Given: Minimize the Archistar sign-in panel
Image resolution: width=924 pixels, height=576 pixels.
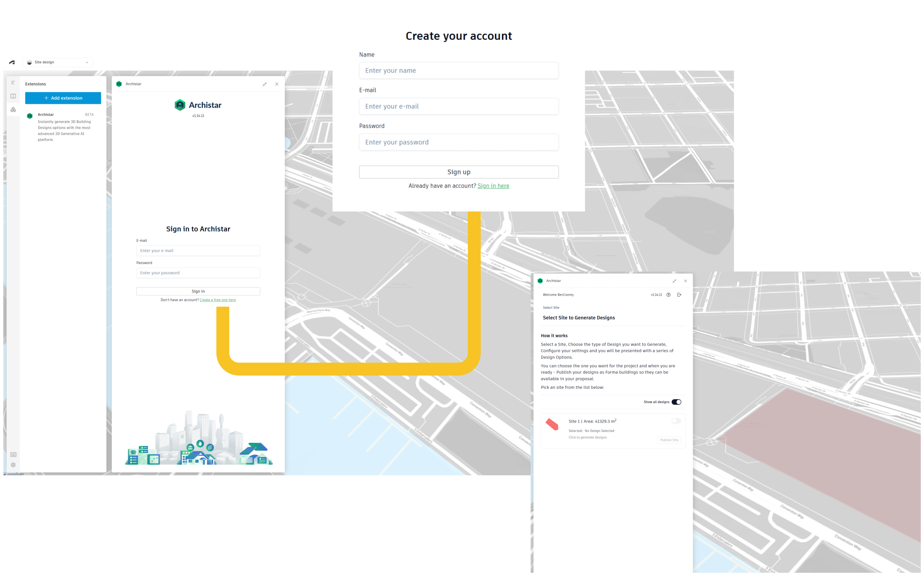Looking at the screenshot, I should coord(265,84).
